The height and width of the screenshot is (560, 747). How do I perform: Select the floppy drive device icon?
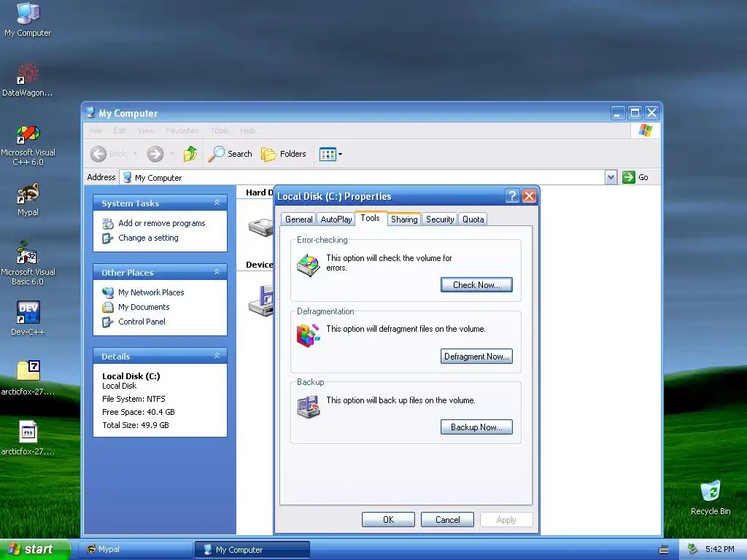[260, 300]
